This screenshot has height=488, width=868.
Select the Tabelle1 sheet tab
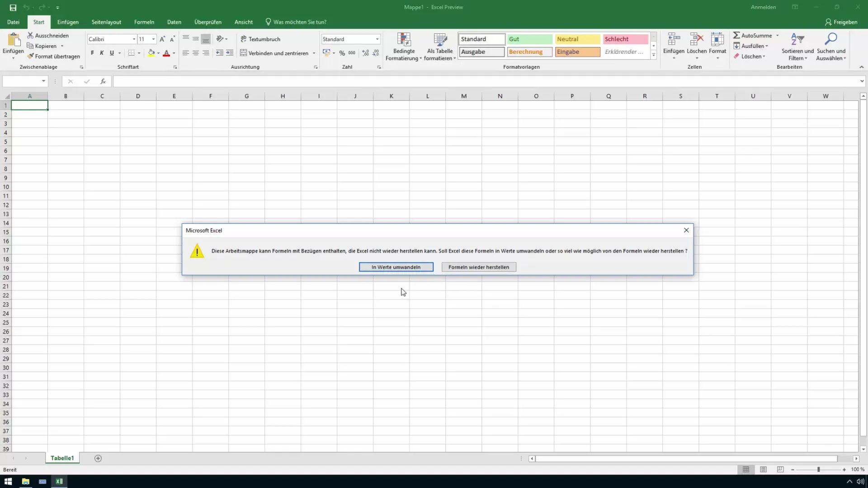coord(62,458)
